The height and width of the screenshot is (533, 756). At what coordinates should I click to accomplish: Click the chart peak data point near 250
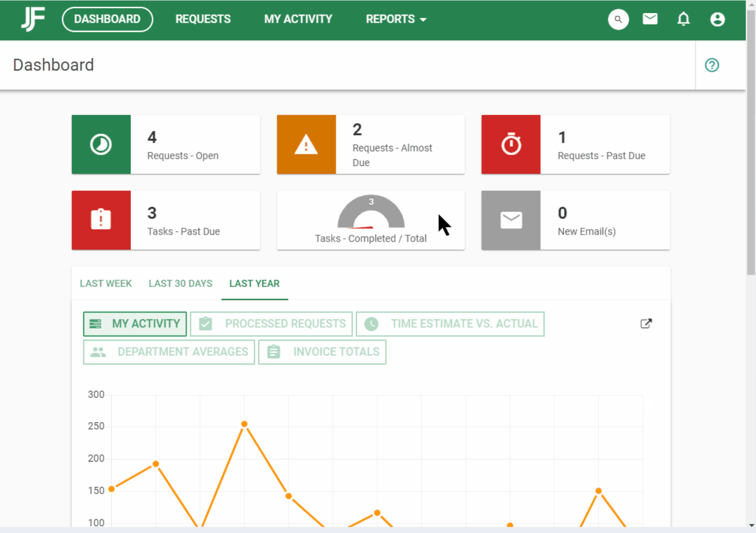click(245, 424)
